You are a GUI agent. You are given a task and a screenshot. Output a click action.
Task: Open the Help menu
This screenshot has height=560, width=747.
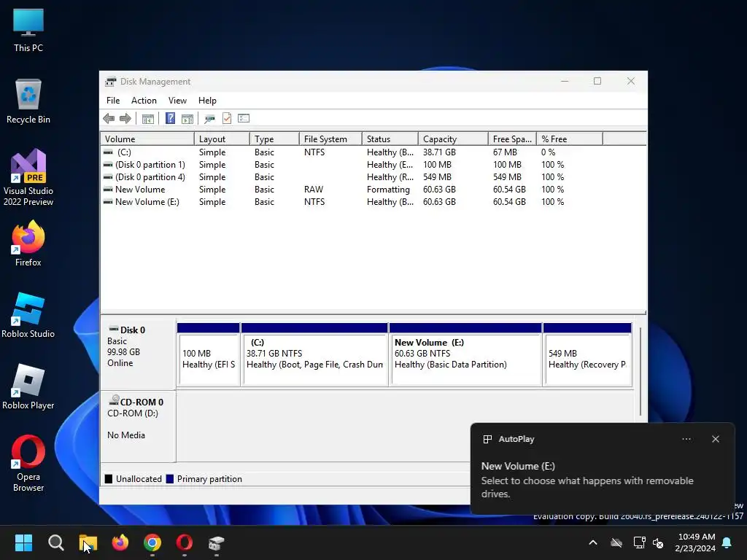coord(207,101)
